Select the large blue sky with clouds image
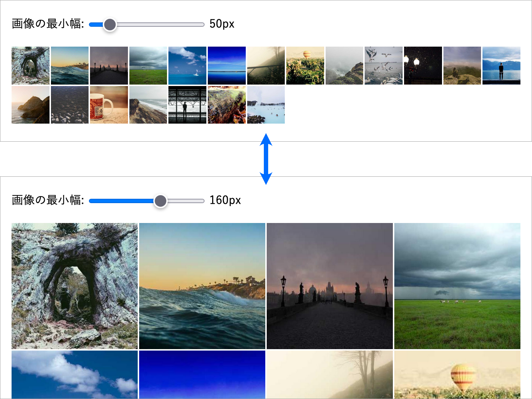The width and height of the screenshot is (532, 399). (x=74, y=375)
